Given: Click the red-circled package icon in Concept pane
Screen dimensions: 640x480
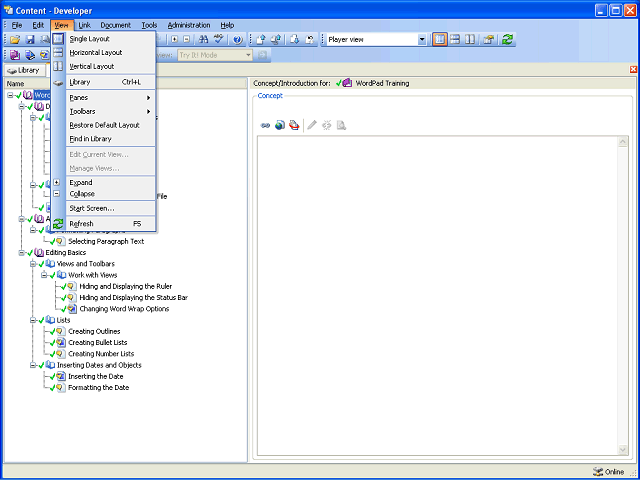Looking at the screenshot, I should tap(294, 125).
